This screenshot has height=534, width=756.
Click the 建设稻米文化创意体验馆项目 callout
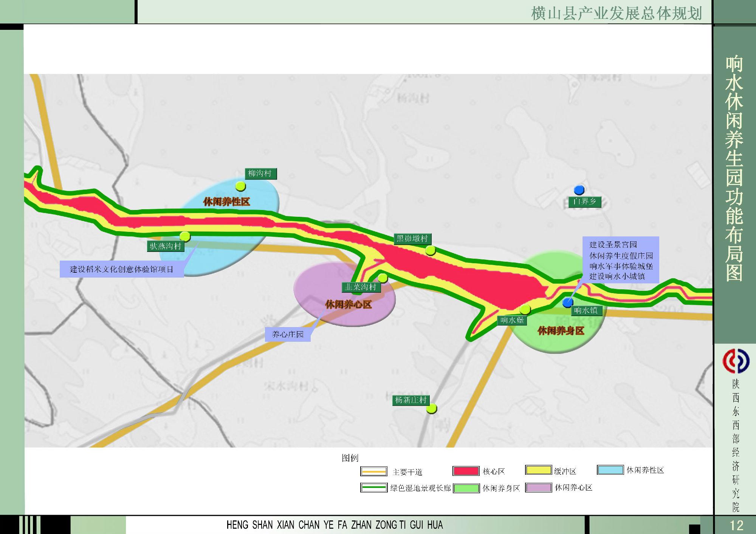(122, 270)
